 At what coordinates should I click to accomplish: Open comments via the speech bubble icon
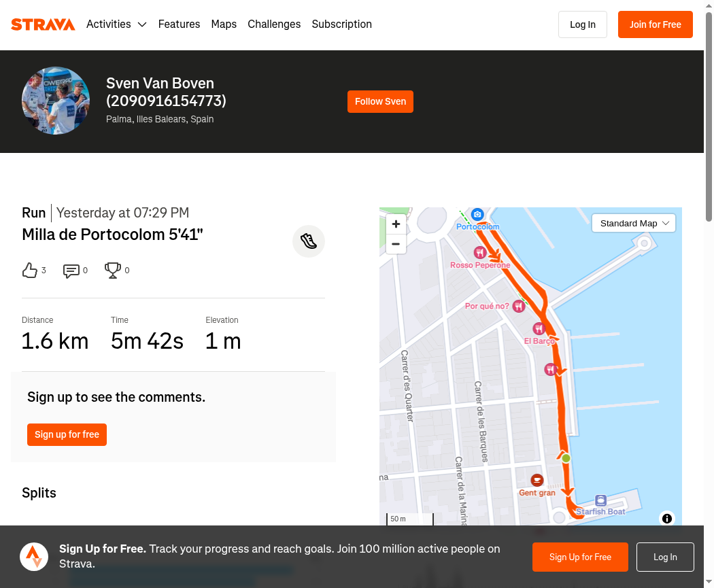click(x=71, y=271)
